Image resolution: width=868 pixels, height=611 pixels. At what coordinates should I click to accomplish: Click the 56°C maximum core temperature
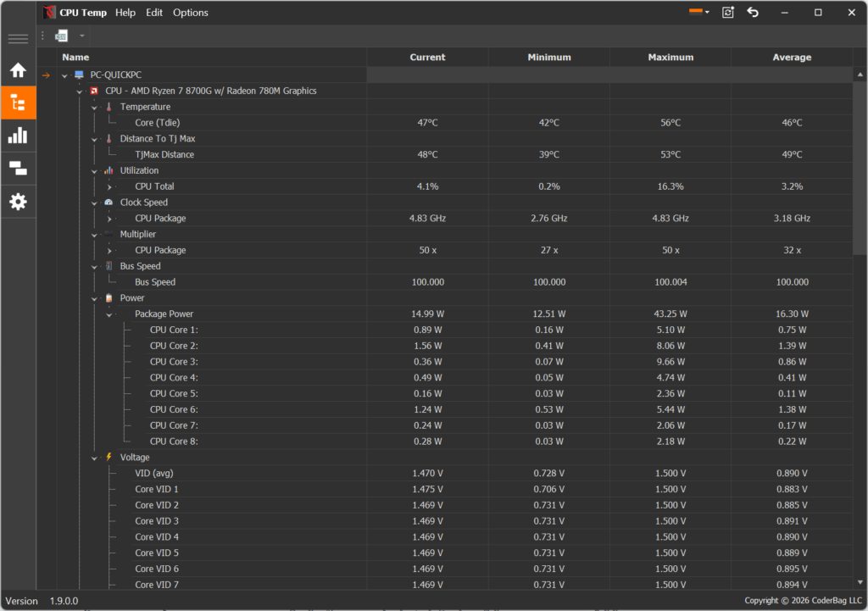tap(670, 122)
